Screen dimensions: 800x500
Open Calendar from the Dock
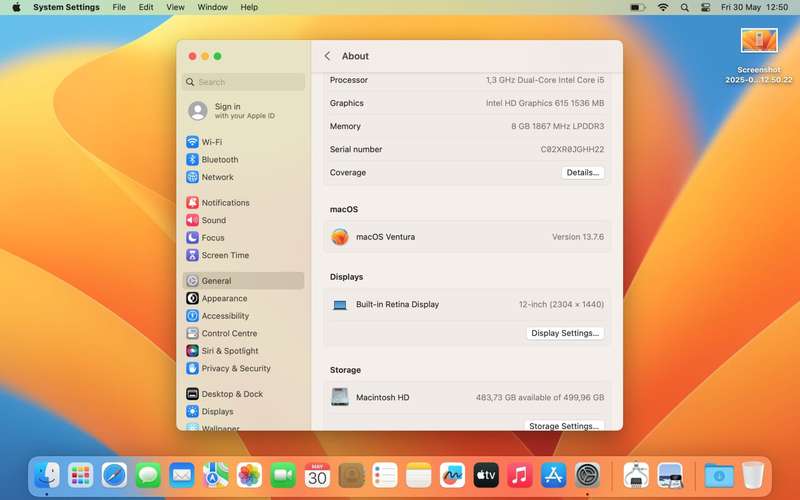317,476
